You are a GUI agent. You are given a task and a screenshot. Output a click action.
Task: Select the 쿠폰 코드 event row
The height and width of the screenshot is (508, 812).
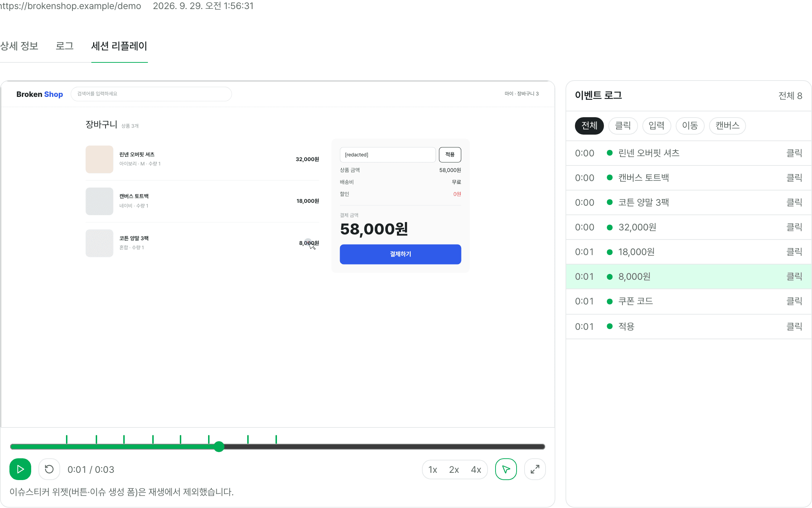688,301
